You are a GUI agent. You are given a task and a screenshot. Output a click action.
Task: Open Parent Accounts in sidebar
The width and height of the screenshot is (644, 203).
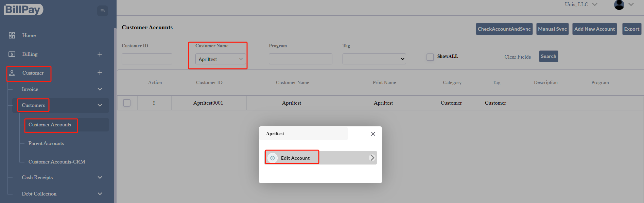click(x=46, y=143)
